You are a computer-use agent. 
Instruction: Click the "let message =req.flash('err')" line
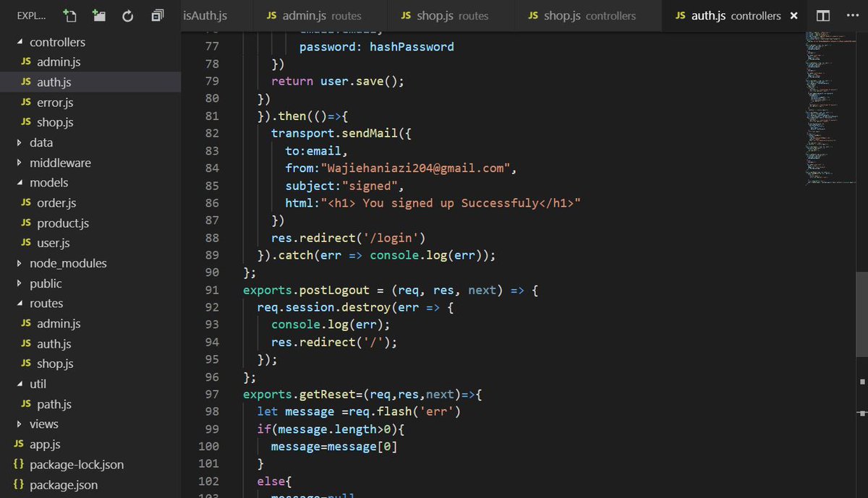click(x=359, y=411)
